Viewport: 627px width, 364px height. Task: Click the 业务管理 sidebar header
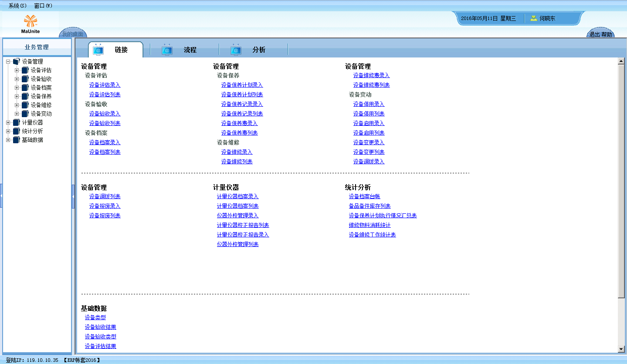point(37,47)
